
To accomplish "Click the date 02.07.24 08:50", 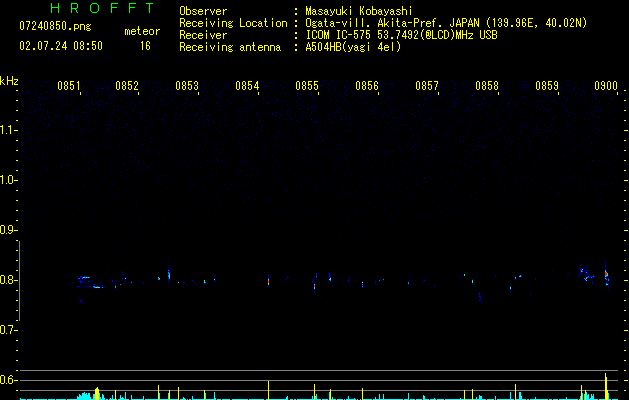I will tap(61, 46).
